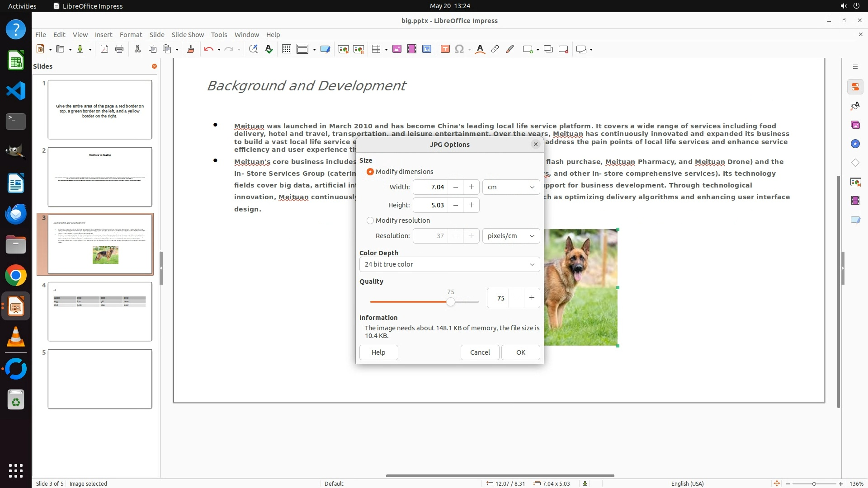The width and height of the screenshot is (868, 488).
Task: Click the Insert Table toolbar icon
Action: [376, 49]
